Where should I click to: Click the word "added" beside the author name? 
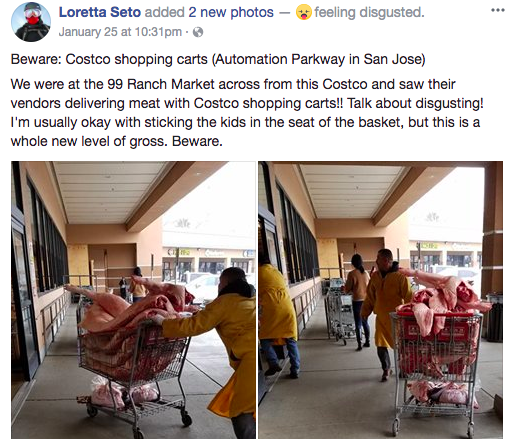165,13
